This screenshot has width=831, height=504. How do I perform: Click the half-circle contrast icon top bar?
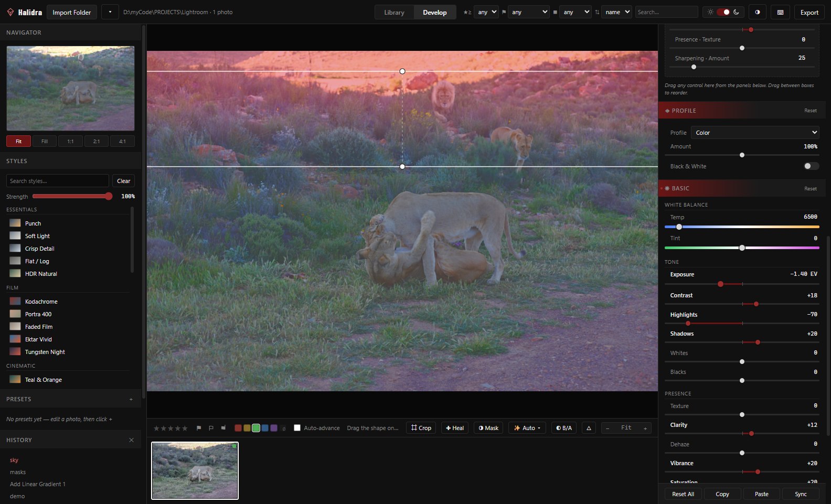coord(758,12)
